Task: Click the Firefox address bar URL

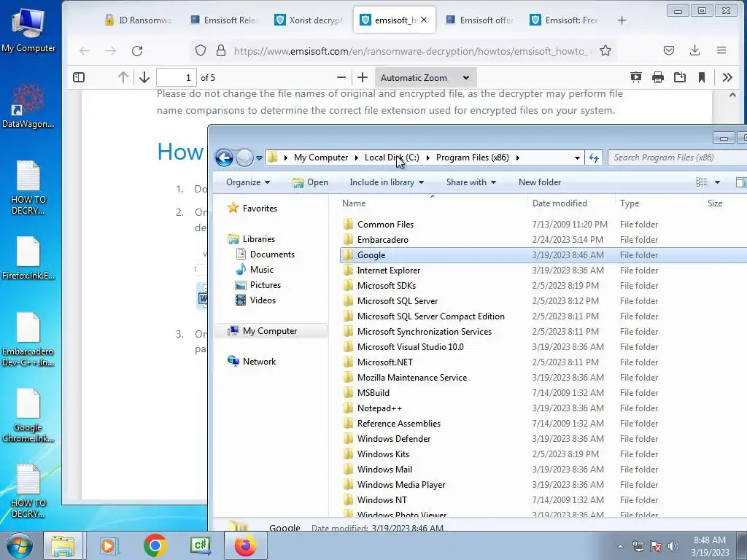Action: pyautogui.click(x=413, y=51)
